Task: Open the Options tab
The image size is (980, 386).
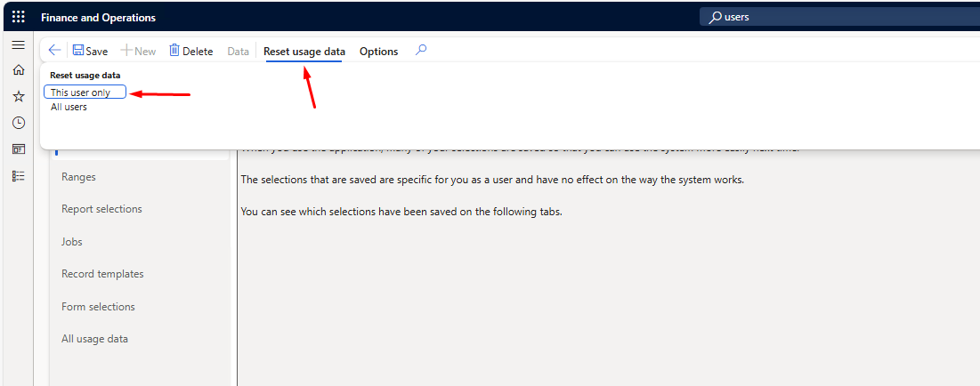Action: (x=379, y=52)
